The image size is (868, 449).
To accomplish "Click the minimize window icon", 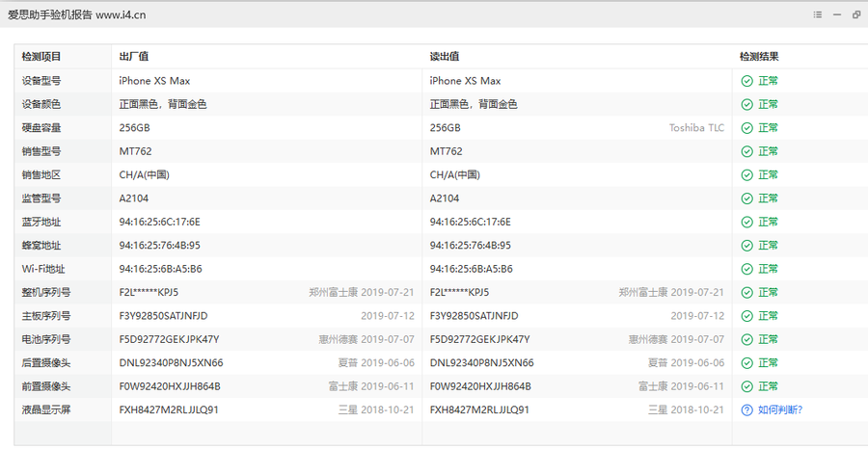I will (836, 14).
